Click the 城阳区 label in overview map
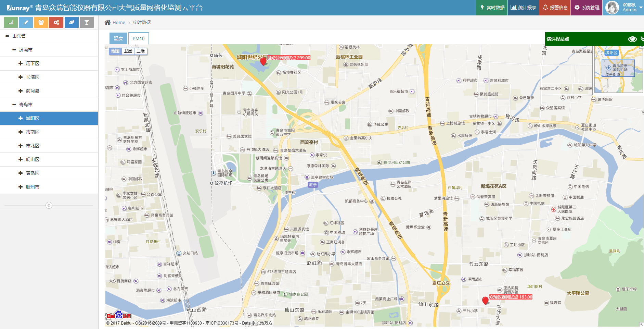This screenshot has width=644, height=329. tap(611, 53)
